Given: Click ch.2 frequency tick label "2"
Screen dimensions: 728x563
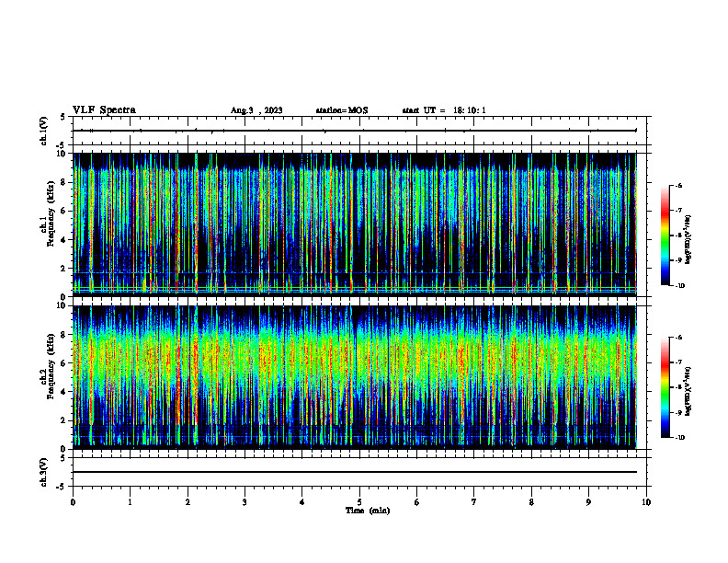Looking at the screenshot, I should (x=63, y=420).
